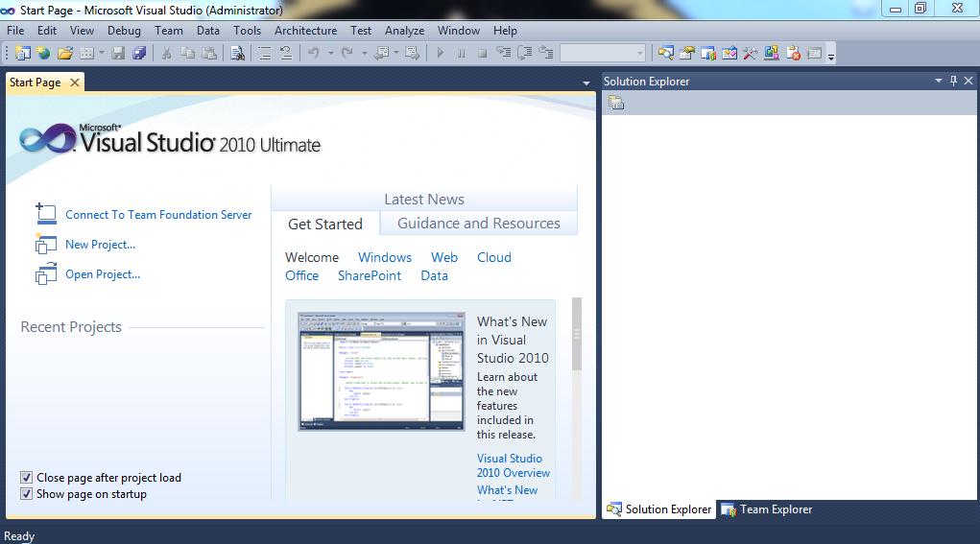Click the New Project... link

pyautogui.click(x=100, y=245)
